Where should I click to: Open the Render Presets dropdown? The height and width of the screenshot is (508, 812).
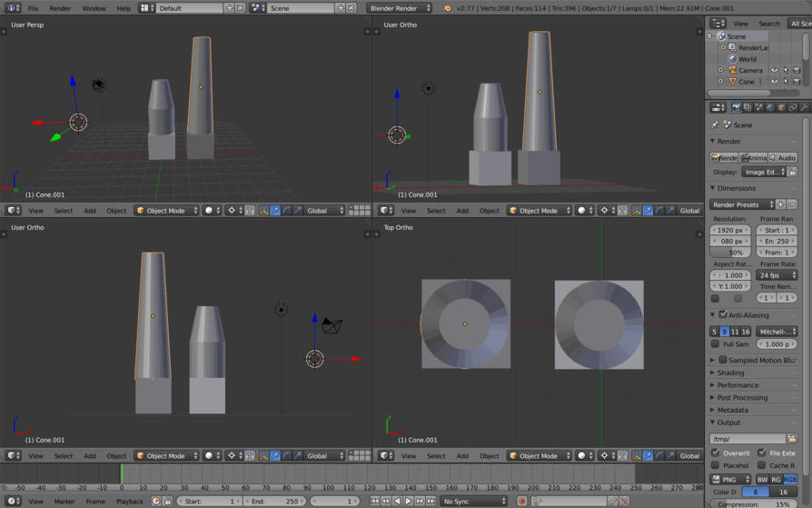pos(742,204)
